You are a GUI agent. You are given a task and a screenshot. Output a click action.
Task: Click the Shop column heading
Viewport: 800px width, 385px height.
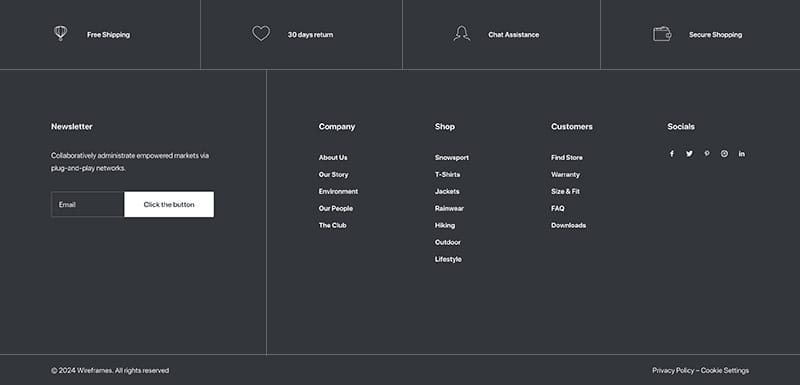(445, 126)
